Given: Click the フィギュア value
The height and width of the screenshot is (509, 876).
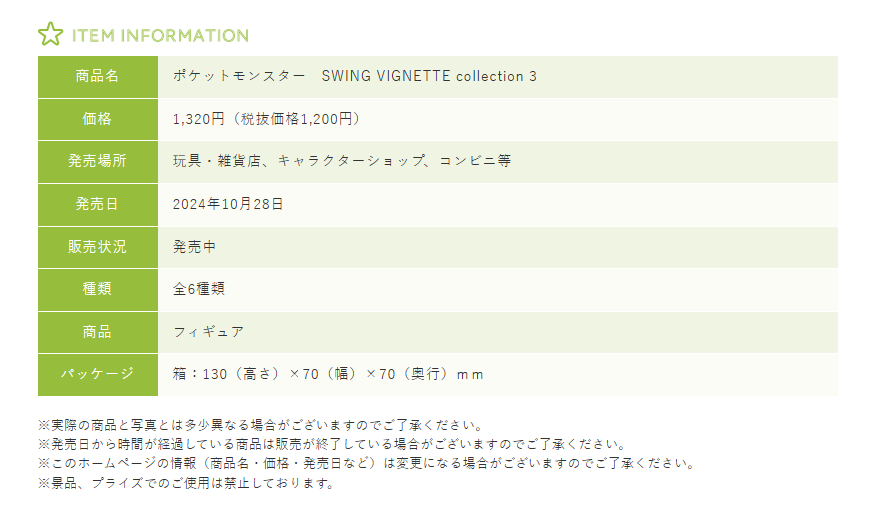Looking at the screenshot, I should pos(208,332).
